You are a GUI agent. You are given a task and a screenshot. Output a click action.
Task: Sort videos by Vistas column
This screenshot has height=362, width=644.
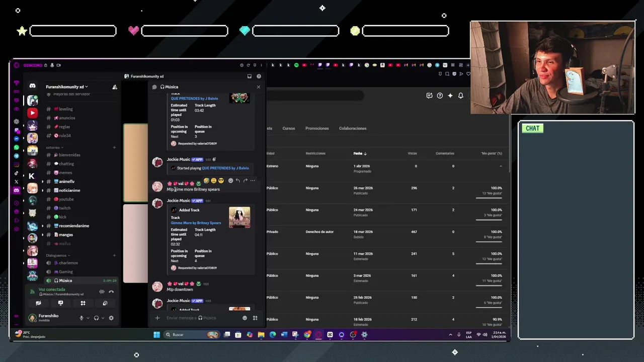[412, 153]
